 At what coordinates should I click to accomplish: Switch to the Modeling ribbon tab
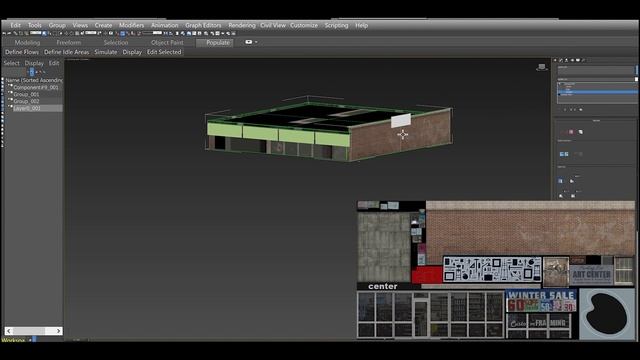point(27,42)
